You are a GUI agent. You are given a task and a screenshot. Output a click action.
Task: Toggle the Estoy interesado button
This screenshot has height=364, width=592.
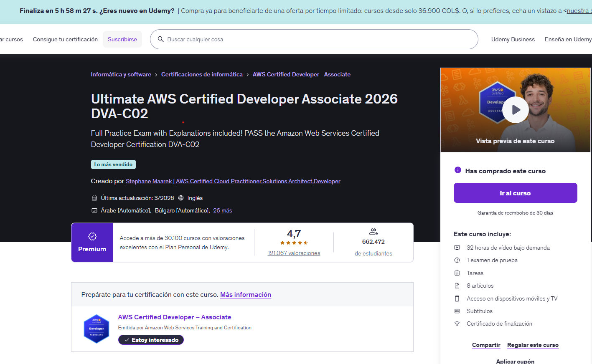[151, 340]
